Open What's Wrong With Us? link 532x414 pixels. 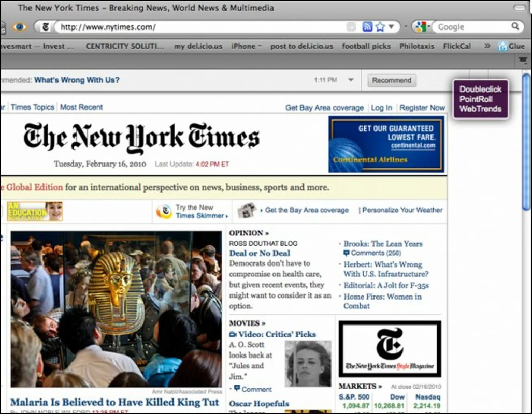(77, 80)
